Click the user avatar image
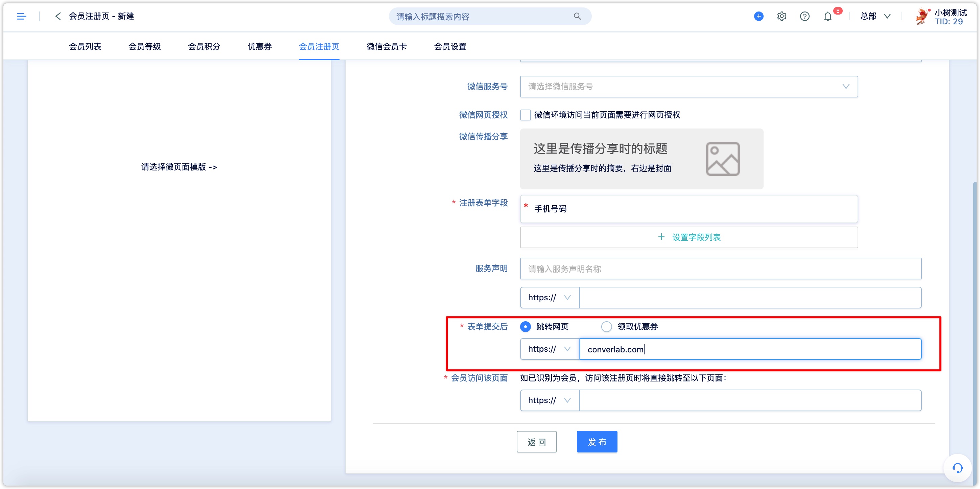Image resolution: width=980 pixels, height=489 pixels. 922,16
